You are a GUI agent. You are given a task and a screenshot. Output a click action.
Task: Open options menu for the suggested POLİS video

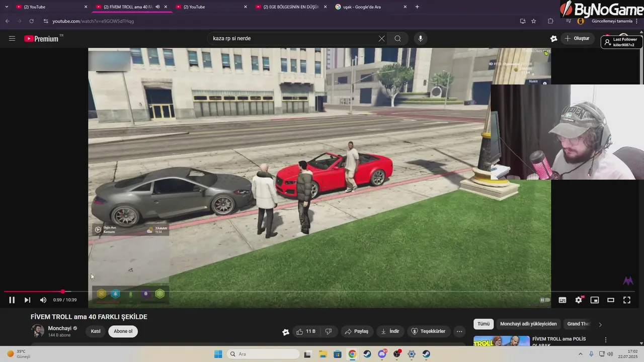(606, 340)
